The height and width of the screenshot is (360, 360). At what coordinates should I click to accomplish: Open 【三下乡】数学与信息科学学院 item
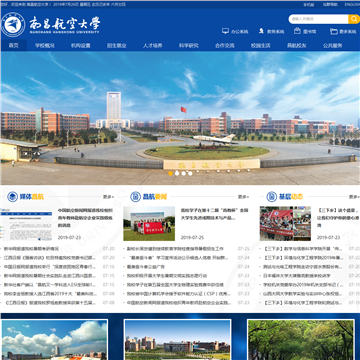point(303,249)
